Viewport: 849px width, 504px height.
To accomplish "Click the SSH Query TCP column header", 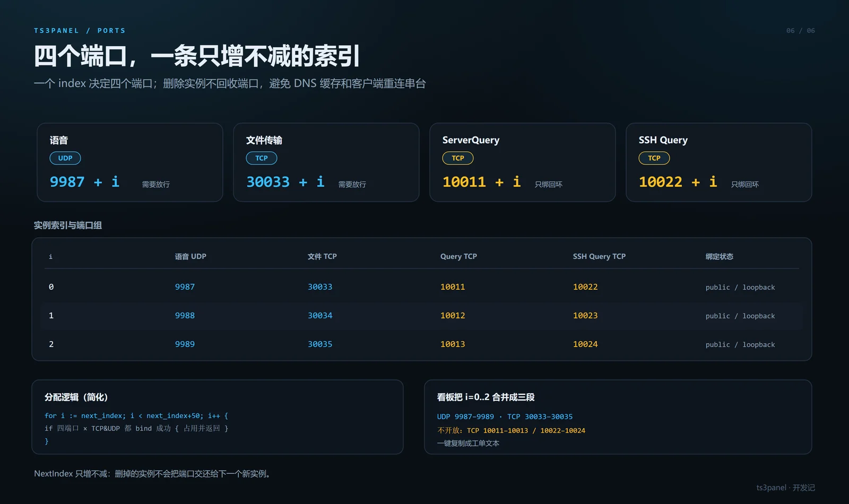I will [599, 256].
